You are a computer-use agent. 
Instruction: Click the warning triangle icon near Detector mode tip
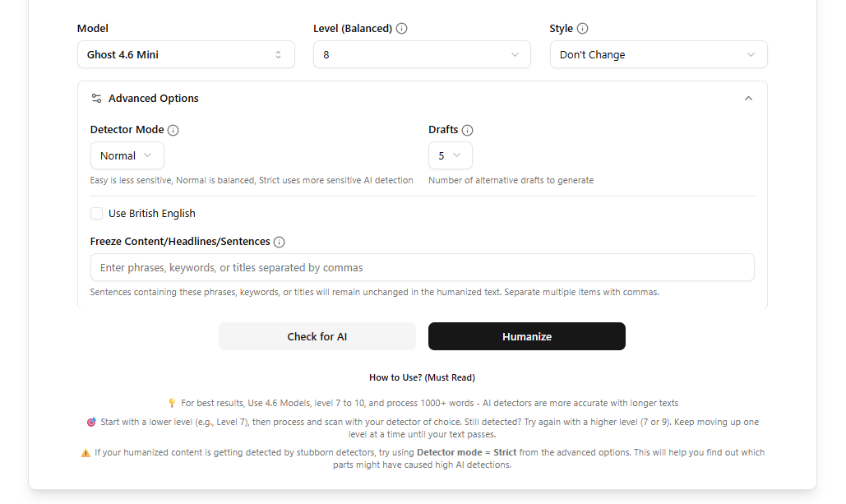click(86, 452)
